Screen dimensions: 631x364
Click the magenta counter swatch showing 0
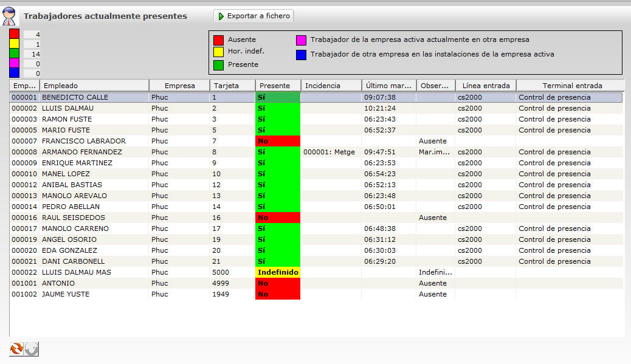tap(15, 63)
